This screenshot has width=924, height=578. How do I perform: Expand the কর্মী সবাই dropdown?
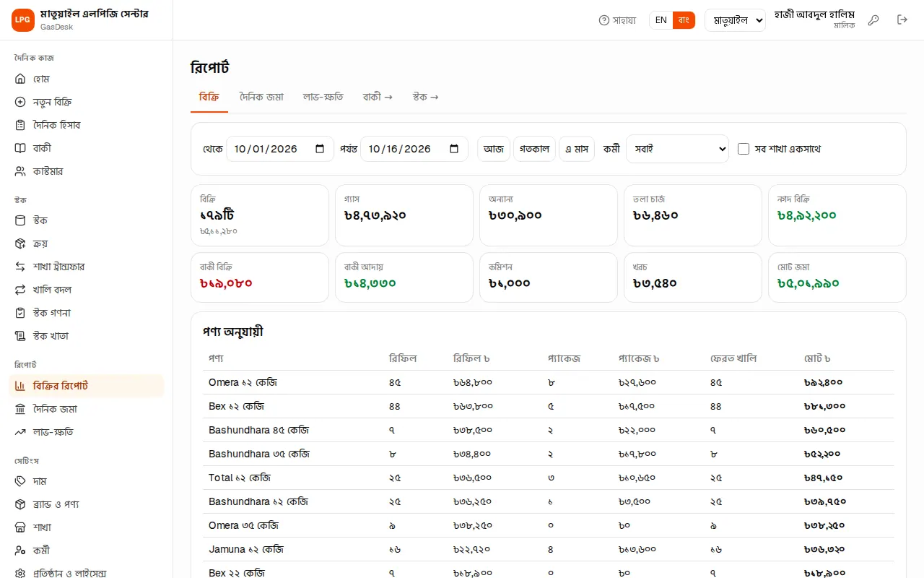coord(677,149)
